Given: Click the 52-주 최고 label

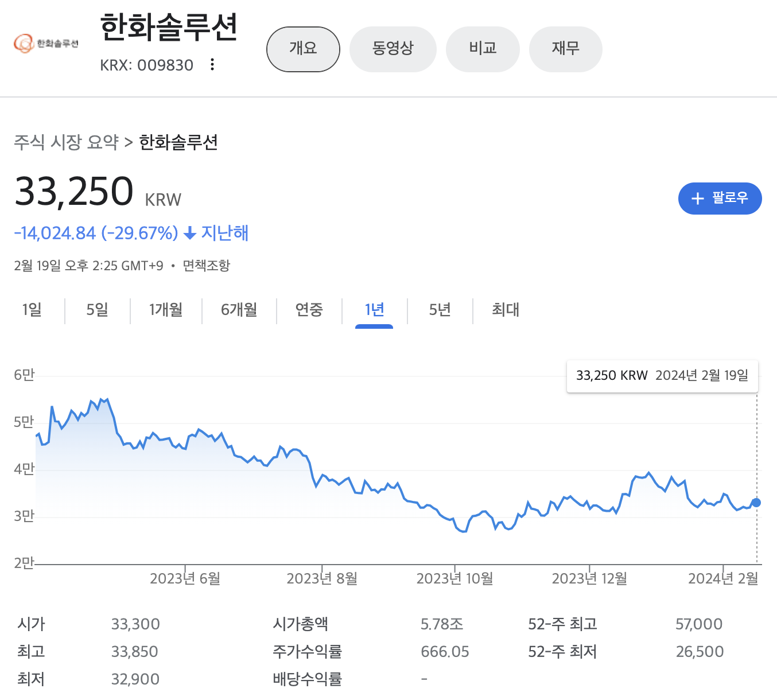Looking at the screenshot, I should (563, 624).
